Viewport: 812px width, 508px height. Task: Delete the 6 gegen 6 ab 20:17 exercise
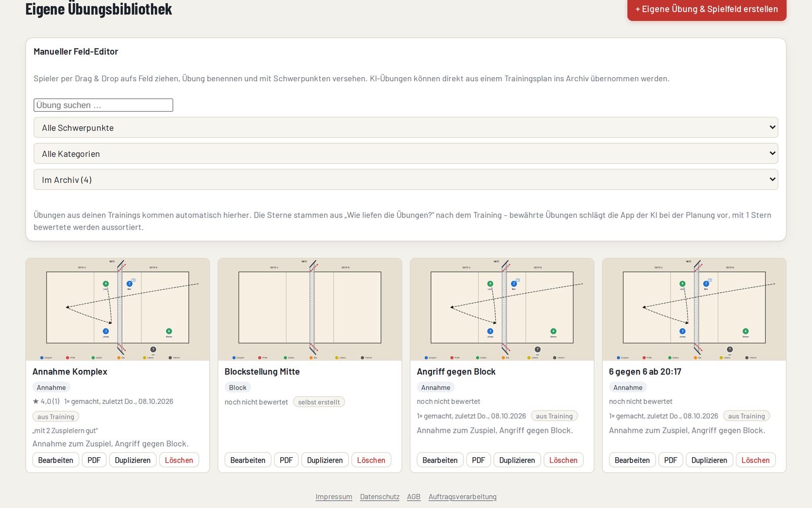pyautogui.click(x=756, y=460)
